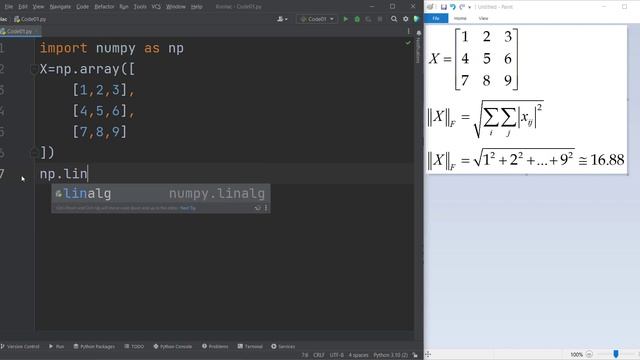Click the Next Tip link in completion popup
640x360 pixels.
(188, 208)
